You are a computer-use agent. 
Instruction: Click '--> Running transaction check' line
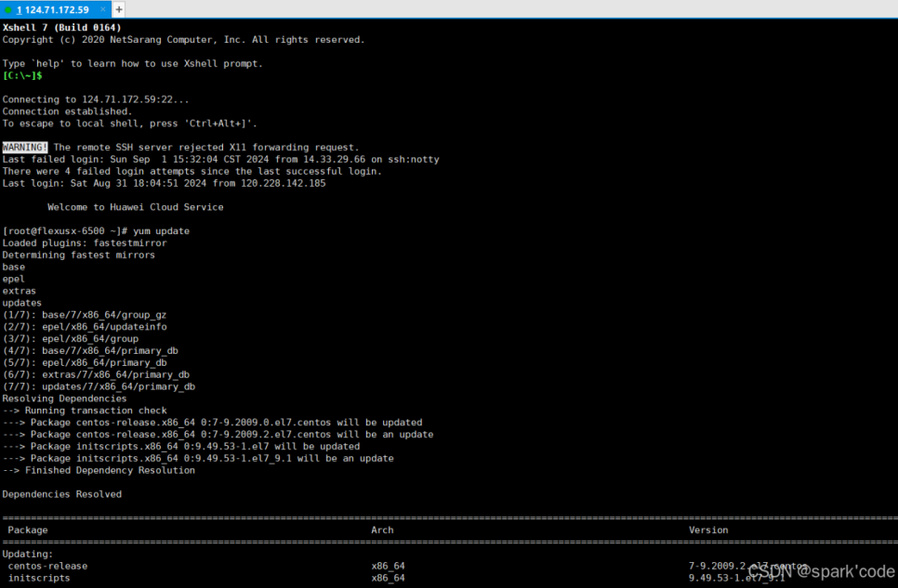click(x=85, y=411)
